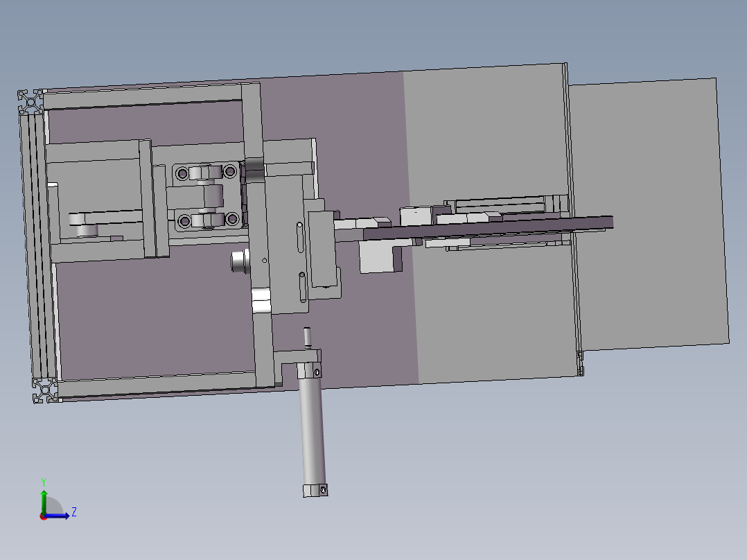747x560 pixels.
Task: Select the long dark horizontal bar
Action: pos(487,228)
